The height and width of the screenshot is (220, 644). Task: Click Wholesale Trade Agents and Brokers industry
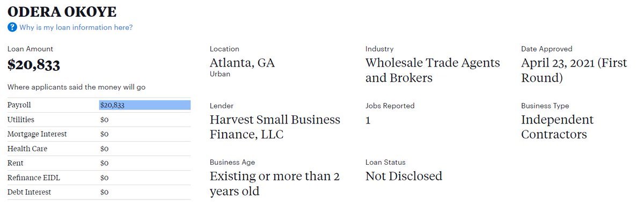[x=433, y=70]
